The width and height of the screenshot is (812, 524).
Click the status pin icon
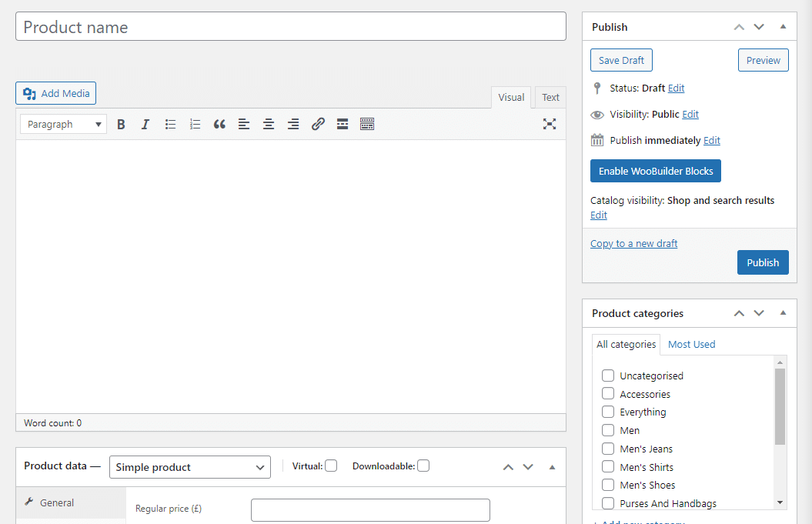(597, 88)
